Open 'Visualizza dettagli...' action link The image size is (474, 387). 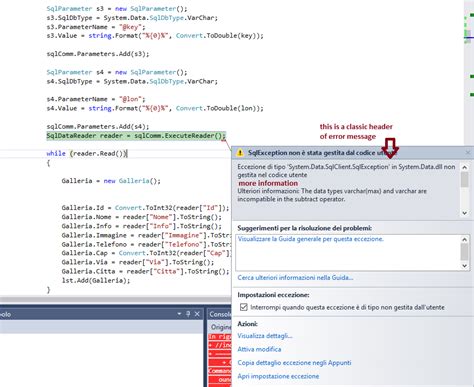click(265, 336)
